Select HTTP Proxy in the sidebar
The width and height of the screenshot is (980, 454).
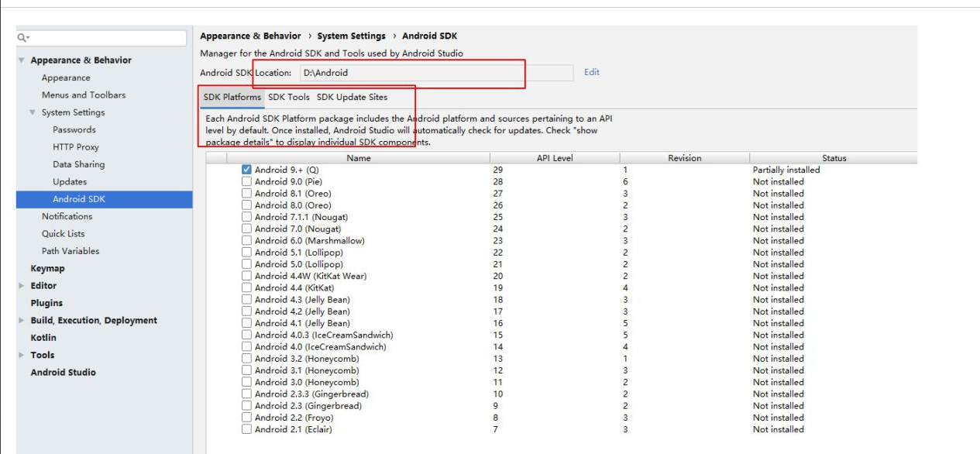coord(76,147)
